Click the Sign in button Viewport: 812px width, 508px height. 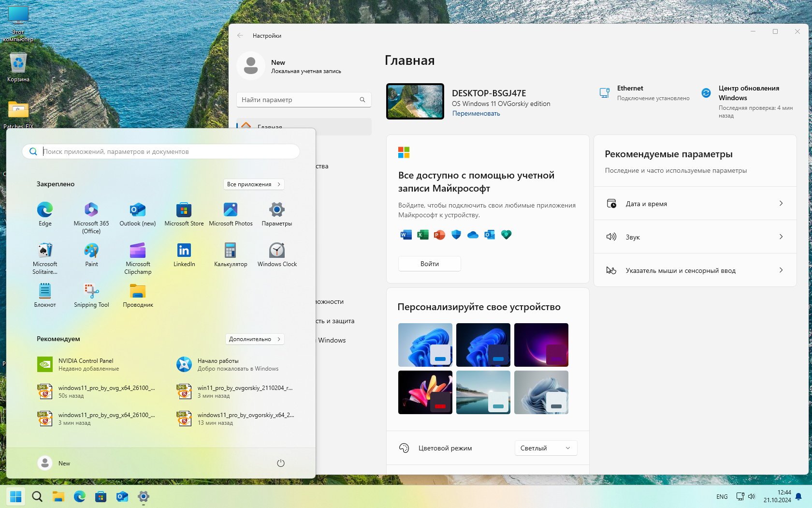click(429, 264)
